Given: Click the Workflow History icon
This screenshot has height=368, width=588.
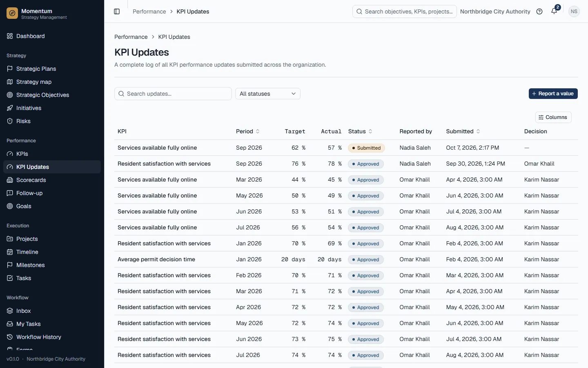Looking at the screenshot, I should point(10,337).
